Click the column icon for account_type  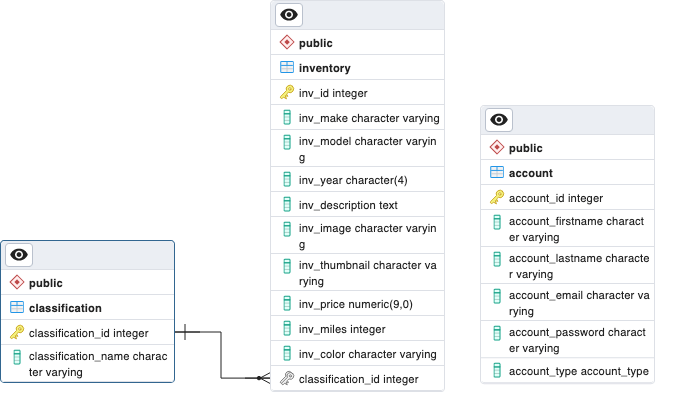[x=497, y=370]
